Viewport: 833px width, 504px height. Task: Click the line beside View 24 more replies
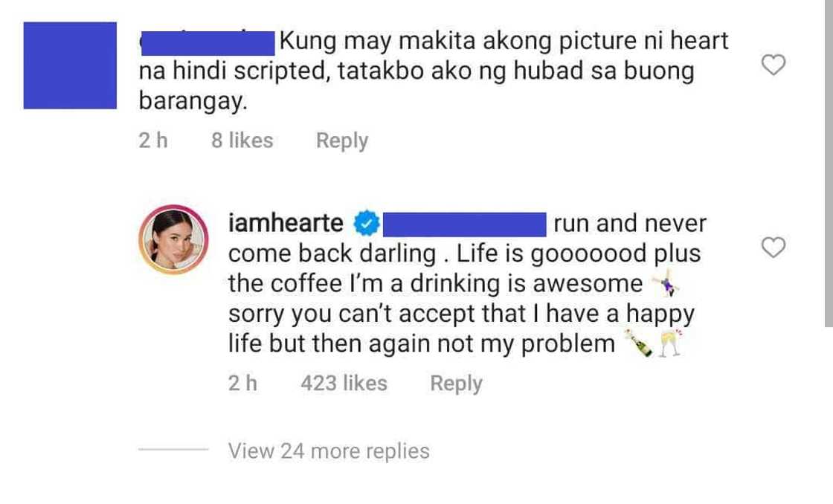(173, 449)
